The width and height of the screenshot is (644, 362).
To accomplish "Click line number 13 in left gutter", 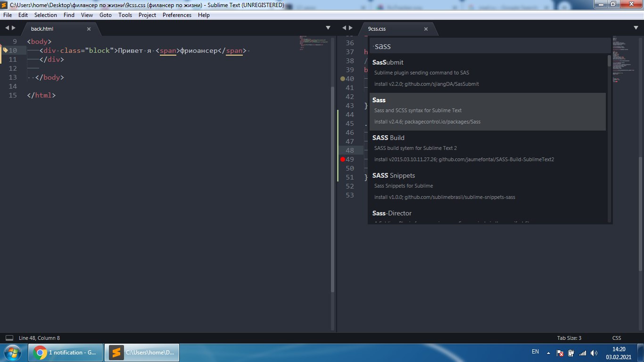I will [x=13, y=77].
